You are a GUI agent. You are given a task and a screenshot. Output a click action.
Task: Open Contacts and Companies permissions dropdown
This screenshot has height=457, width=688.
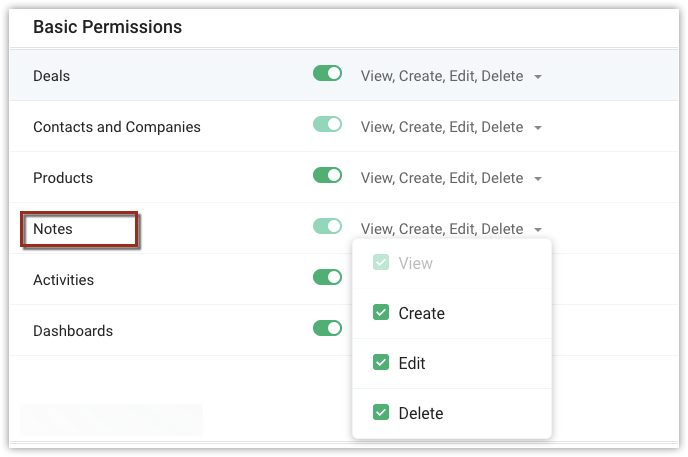538,128
